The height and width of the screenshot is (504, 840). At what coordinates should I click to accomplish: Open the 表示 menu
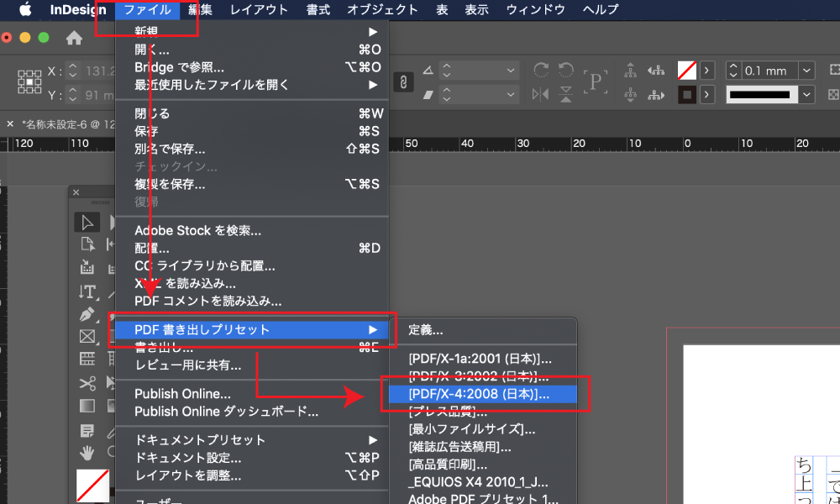point(476,9)
